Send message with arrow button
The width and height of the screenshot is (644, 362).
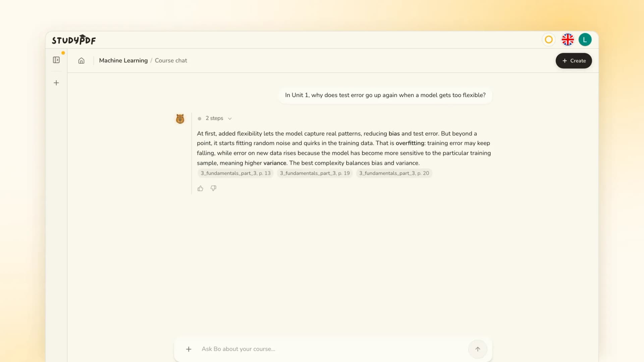click(478, 349)
